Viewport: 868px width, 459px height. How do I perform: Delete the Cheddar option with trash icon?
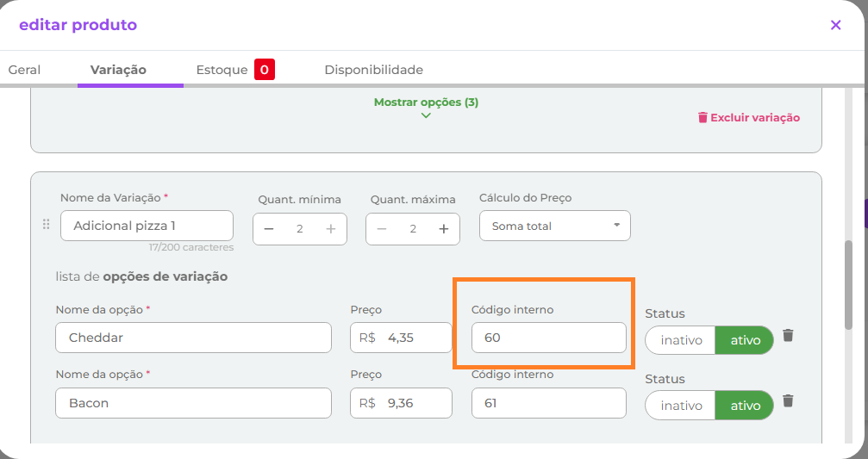tap(788, 335)
